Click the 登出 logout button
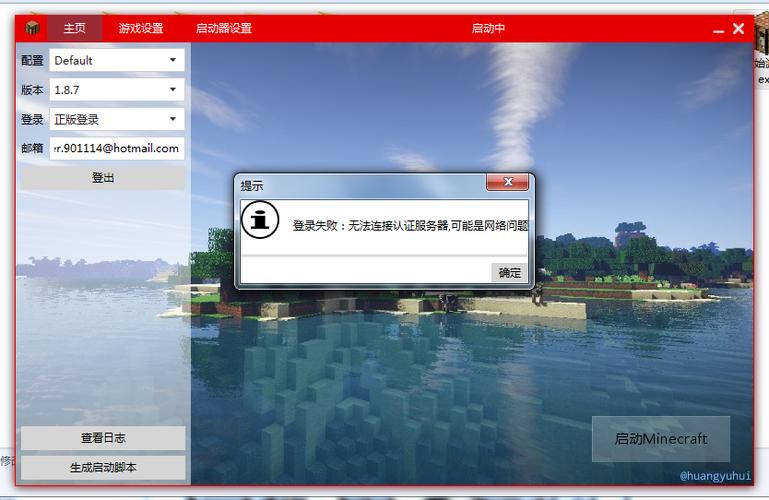The image size is (769, 500). point(103,177)
